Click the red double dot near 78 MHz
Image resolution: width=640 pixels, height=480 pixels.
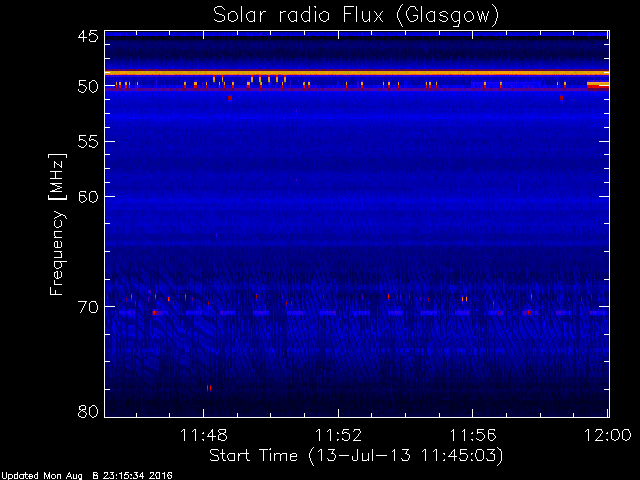click(x=209, y=388)
